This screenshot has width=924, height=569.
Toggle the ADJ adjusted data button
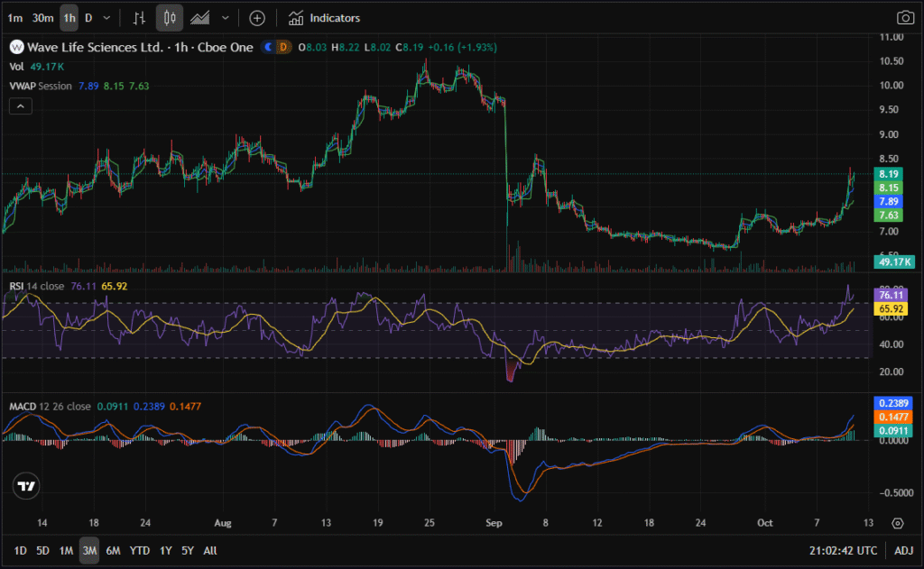tap(904, 550)
